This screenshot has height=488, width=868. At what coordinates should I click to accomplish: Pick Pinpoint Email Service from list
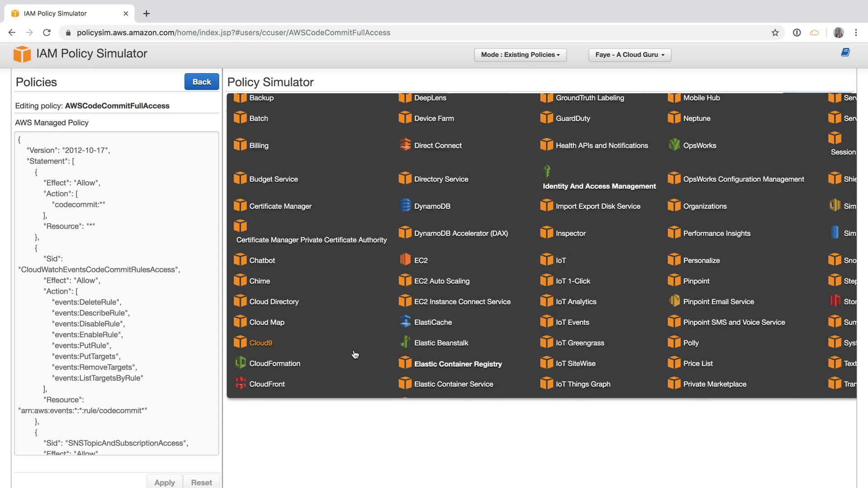tap(718, 301)
